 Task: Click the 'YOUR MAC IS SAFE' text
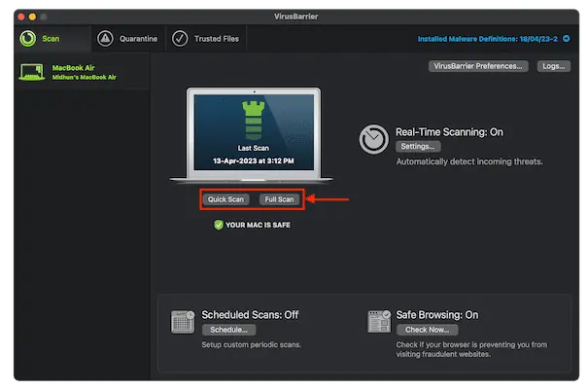pos(258,225)
